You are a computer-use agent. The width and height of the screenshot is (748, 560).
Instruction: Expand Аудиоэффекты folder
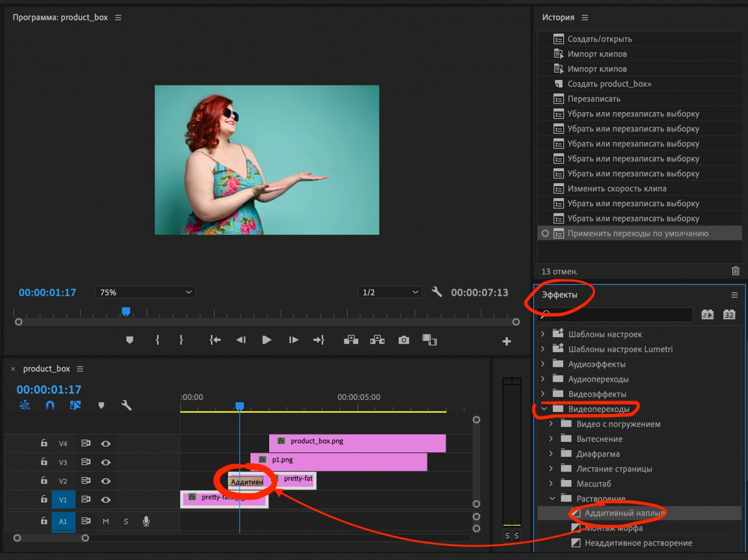point(543,364)
